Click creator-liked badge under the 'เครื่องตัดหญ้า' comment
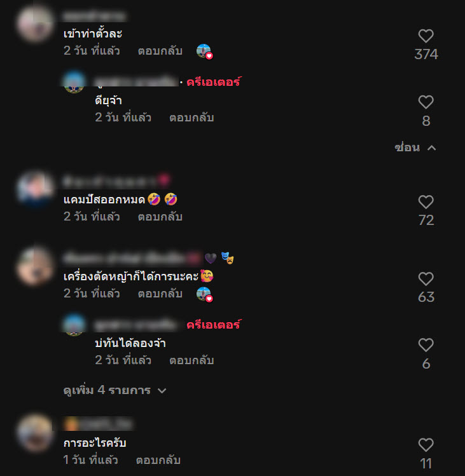 (x=205, y=294)
